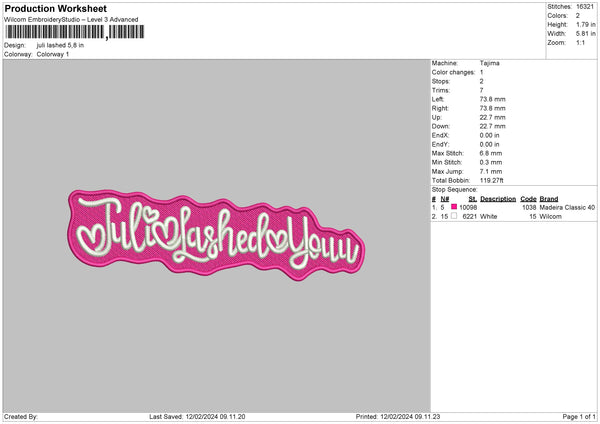
Task: Click the max stitch value '6.8 mm'
Action: (491, 153)
